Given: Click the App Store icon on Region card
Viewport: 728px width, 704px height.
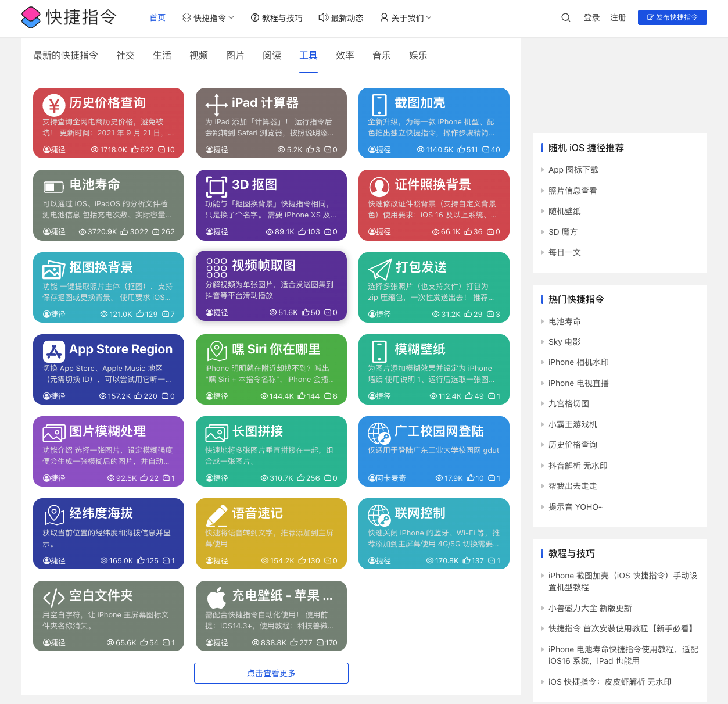Looking at the screenshot, I should point(53,352).
